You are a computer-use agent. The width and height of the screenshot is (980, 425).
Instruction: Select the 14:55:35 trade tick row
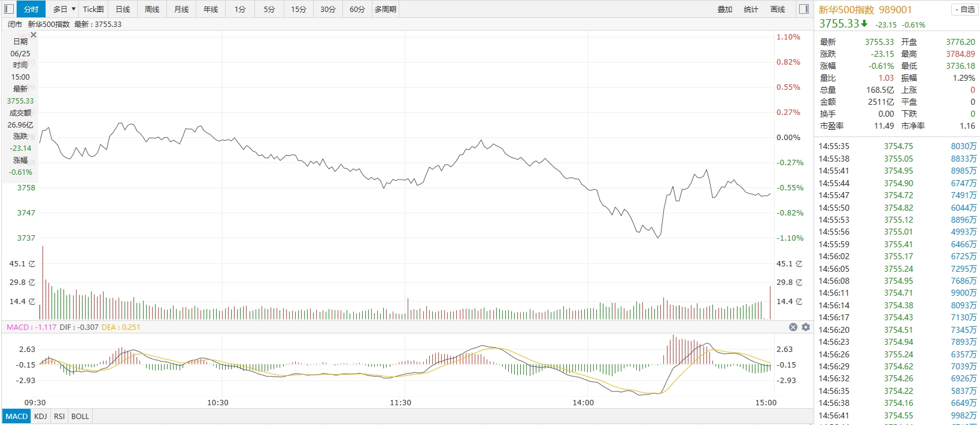click(897, 146)
